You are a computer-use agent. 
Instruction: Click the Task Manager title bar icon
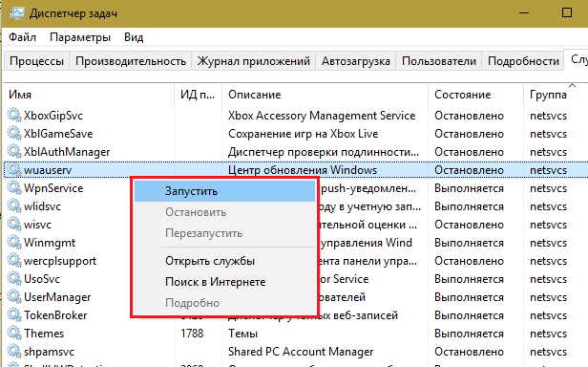click(x=17, y=13)
